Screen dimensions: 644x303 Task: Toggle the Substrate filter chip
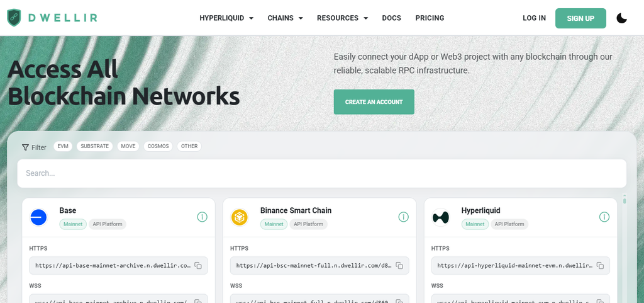pos(94,146)
